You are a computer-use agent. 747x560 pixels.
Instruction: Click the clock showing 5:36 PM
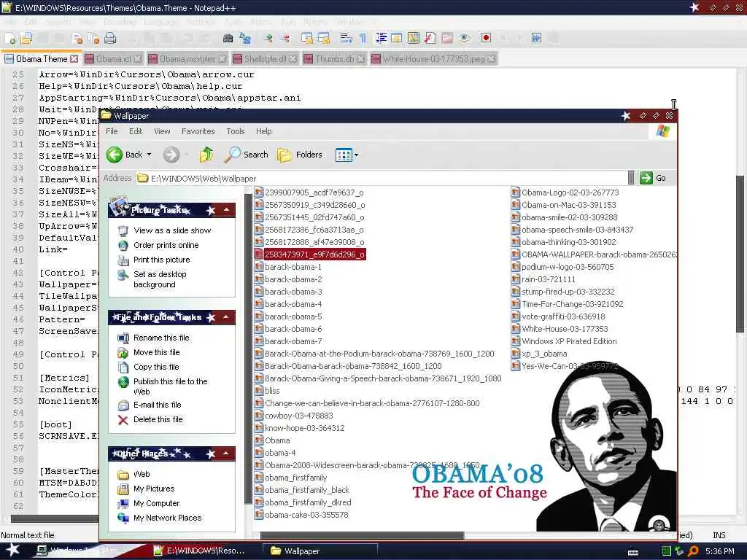click(719, 551)
